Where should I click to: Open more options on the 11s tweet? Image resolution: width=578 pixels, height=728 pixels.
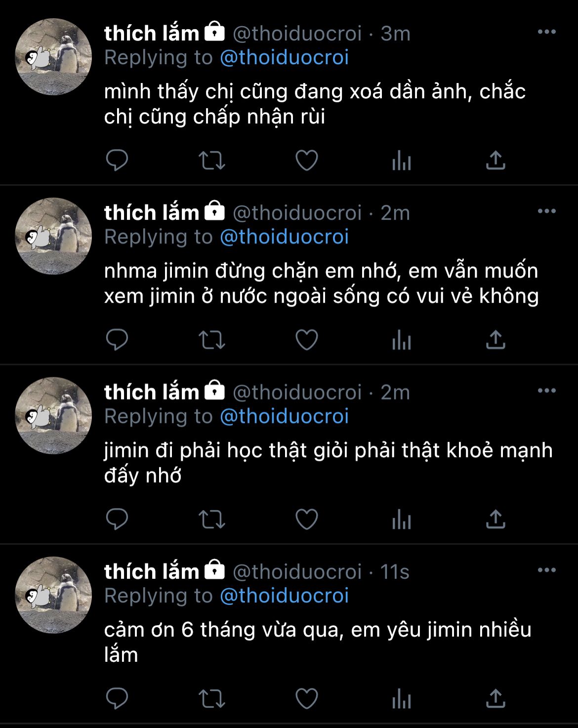click(546, 570)
